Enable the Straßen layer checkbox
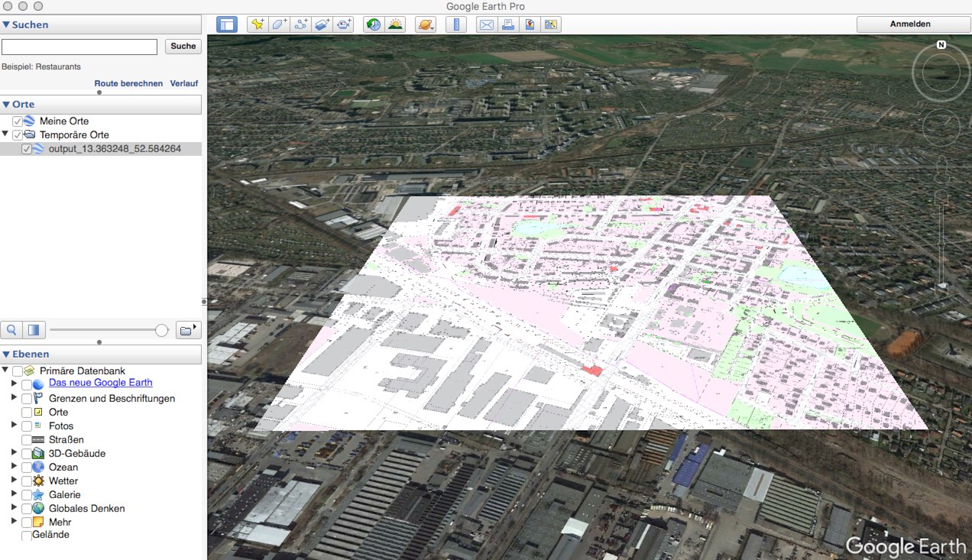This screenshot has height=560, width=972. [27, 440]
